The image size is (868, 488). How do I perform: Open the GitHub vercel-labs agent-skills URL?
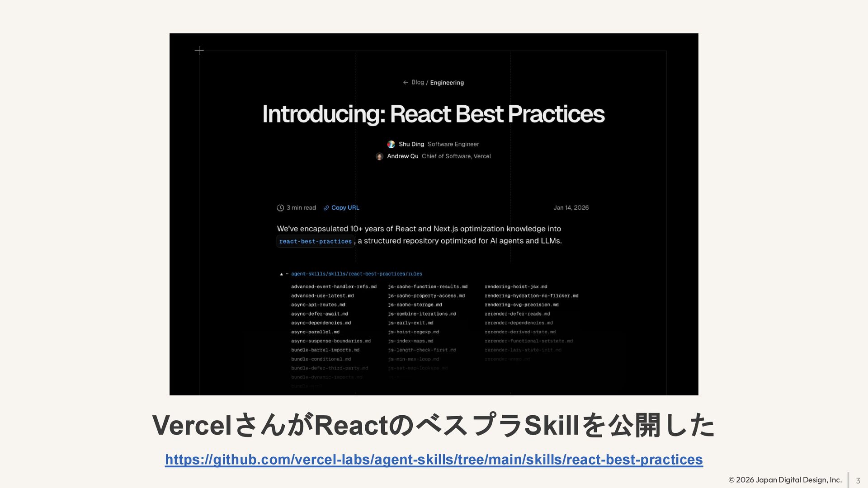(x=434, y=460)
